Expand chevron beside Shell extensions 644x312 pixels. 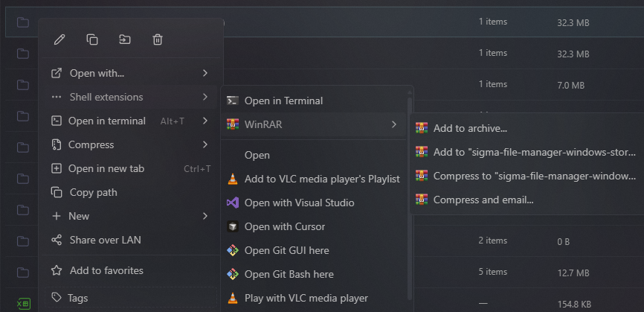click(205, 97)
